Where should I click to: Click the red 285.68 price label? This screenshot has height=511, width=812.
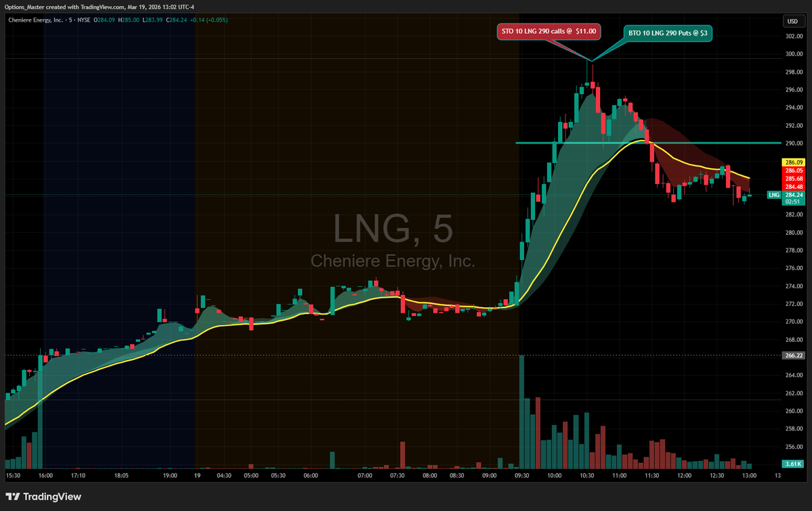[793, 179]
